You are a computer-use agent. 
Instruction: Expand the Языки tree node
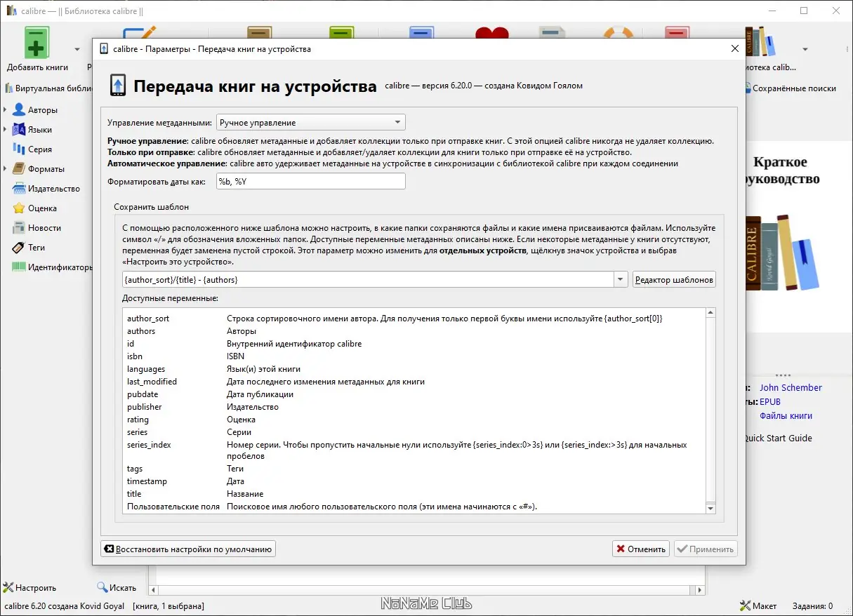6,130
